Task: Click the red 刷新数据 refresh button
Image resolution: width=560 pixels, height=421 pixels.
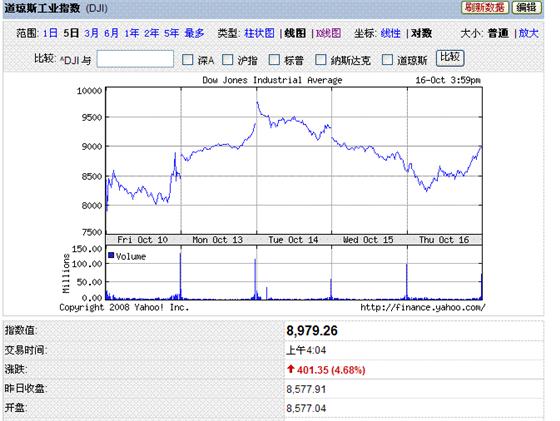Action: pos(485,7)
